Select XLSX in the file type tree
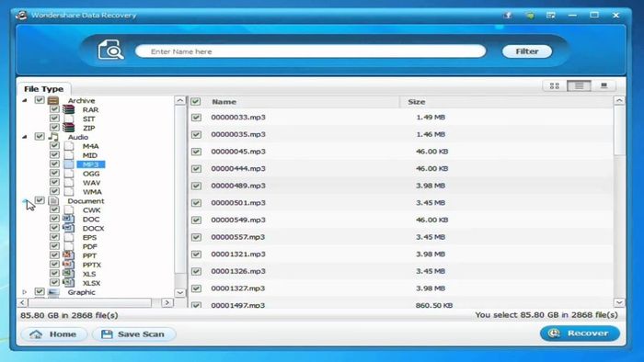 pyautogui.click(x=91, y=283)
